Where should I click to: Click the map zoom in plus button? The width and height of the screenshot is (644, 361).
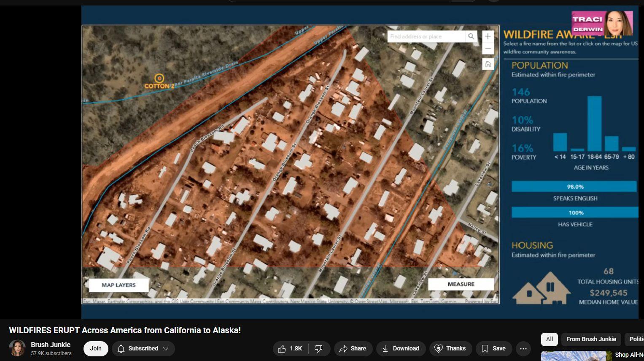coord(488,36)
